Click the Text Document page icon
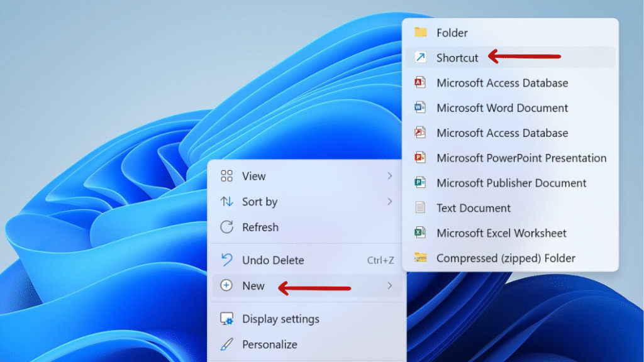644x362 pixels. 419,207
